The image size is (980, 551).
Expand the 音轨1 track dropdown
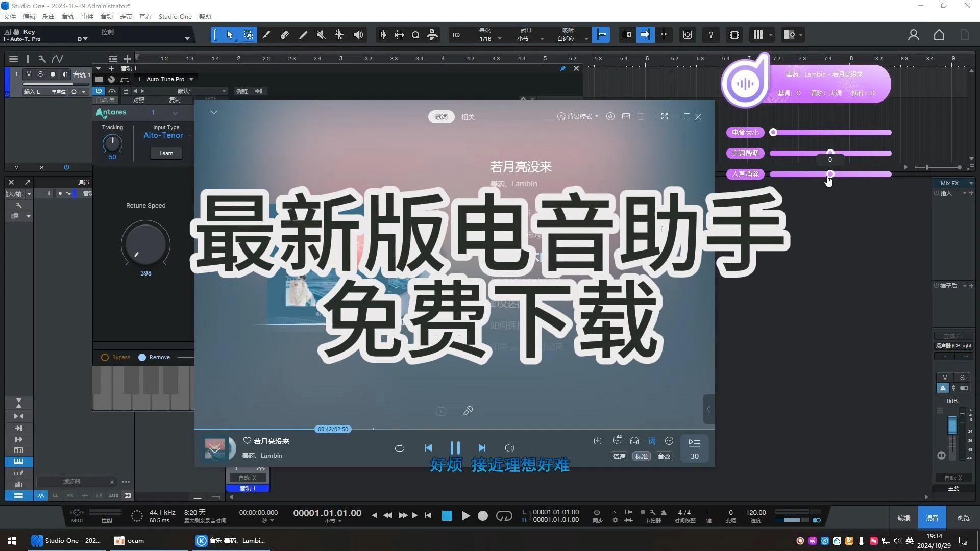pos(99,68)
